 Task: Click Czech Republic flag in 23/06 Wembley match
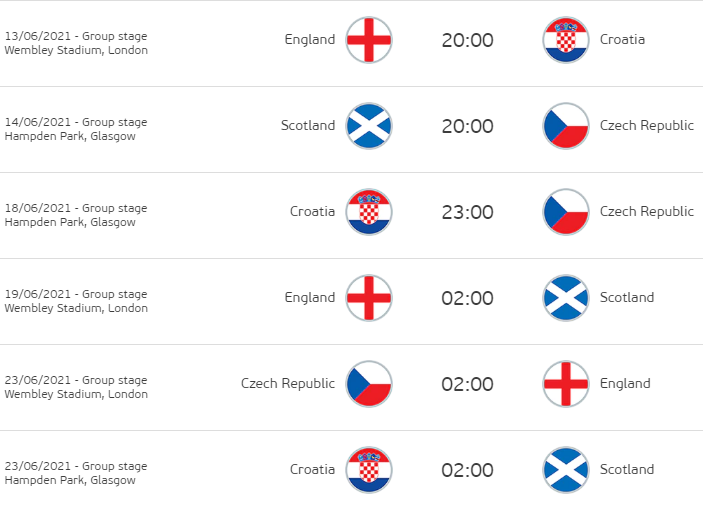[368, 384]
